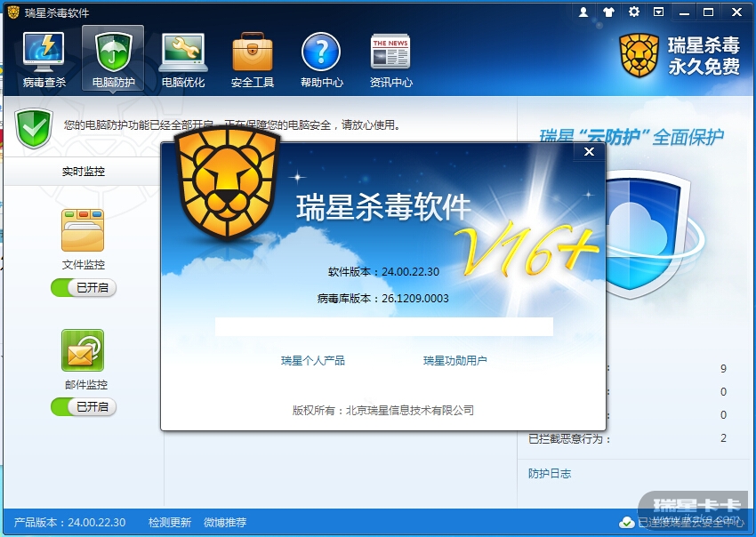756x537 pixels.
Task: Toggle the 文件监控 已开启 switch
Action: [x=84, y=288]
